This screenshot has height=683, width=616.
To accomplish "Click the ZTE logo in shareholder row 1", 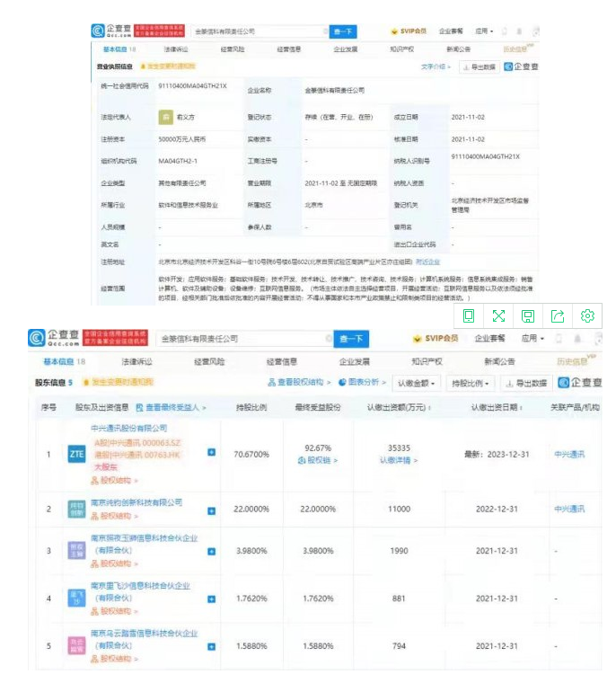I will [x=76, y=455].
